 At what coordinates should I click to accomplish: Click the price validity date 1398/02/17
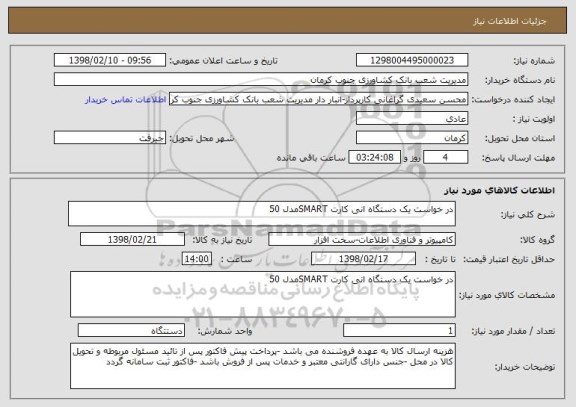[x=363, y=259]
